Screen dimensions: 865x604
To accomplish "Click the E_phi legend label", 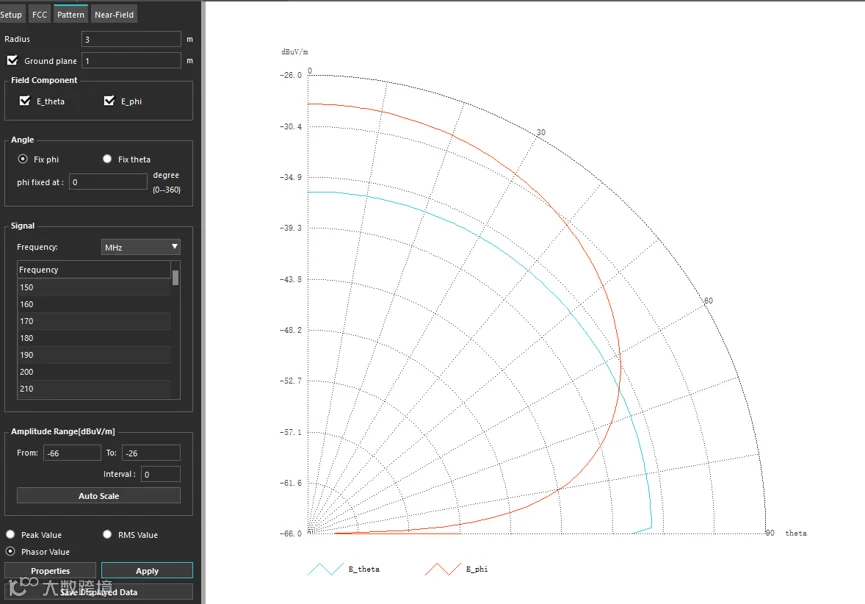I will tap(477, 569).
